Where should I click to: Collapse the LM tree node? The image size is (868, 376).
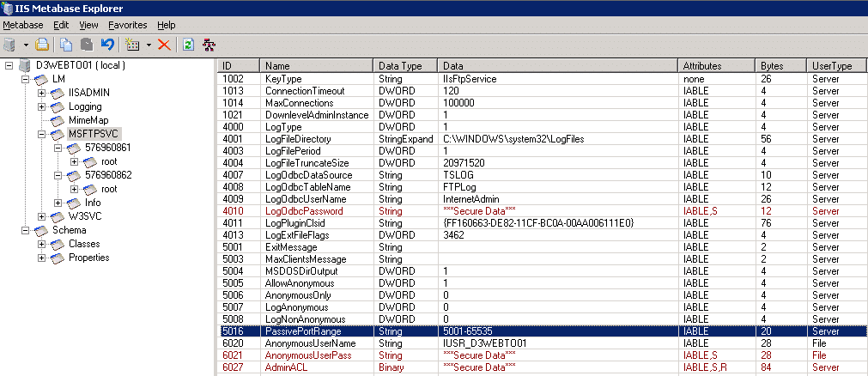pyautogui.click(x=26, y=79)
